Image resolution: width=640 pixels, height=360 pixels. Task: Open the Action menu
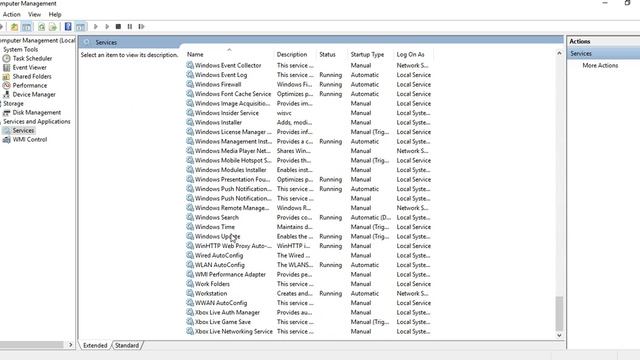tap(11, 14)
